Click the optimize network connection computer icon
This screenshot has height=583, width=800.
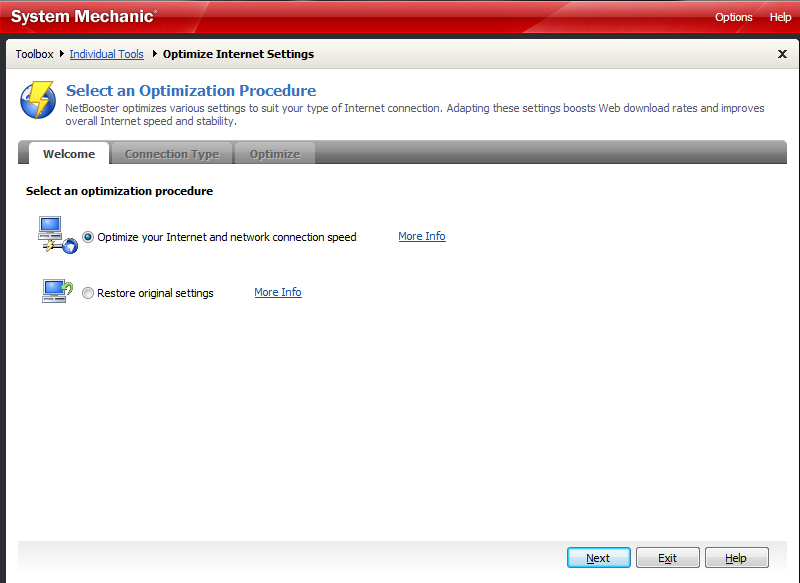pyautogui.click(x=58, y=235)
